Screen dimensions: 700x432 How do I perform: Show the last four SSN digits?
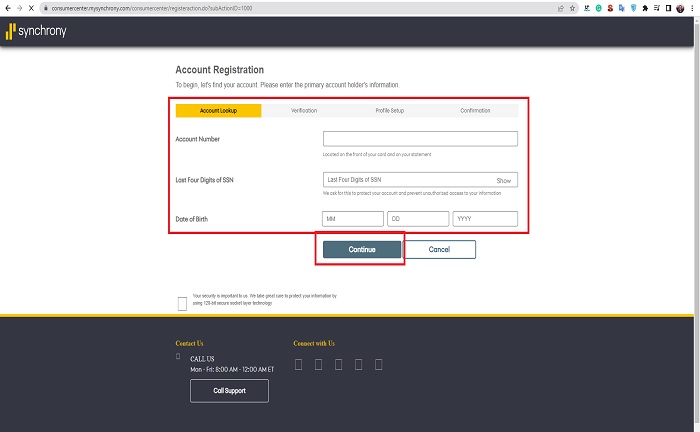(504, 181)
